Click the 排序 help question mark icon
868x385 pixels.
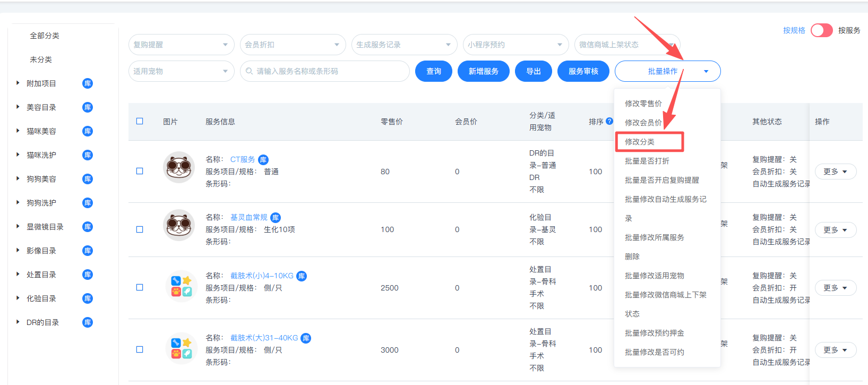tap(609, 121)
